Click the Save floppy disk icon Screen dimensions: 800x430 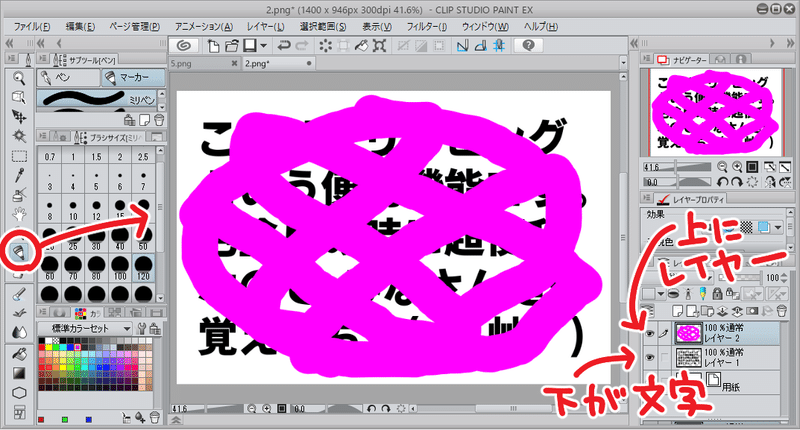250,46
